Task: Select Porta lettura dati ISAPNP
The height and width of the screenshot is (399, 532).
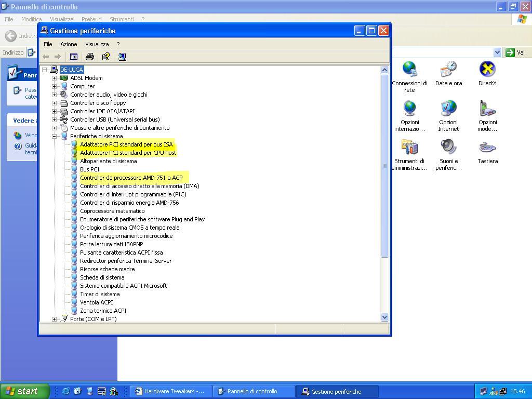Action: [111, 244]
